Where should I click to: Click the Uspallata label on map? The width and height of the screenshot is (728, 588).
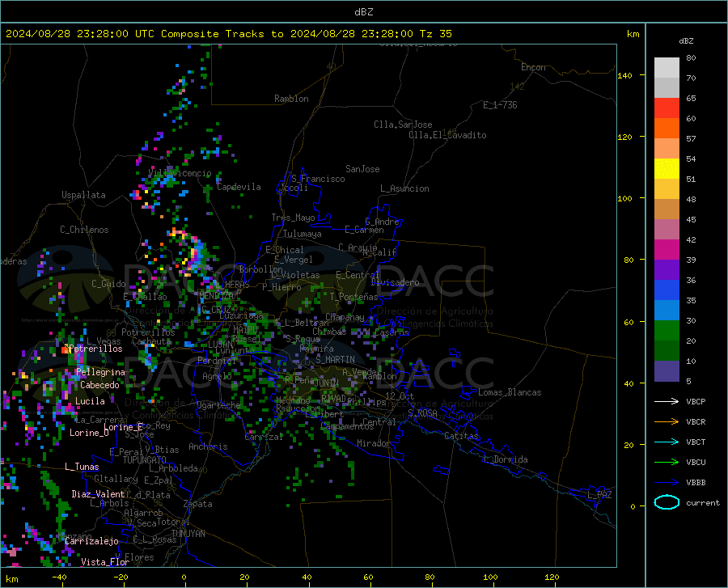pos(83,195)
